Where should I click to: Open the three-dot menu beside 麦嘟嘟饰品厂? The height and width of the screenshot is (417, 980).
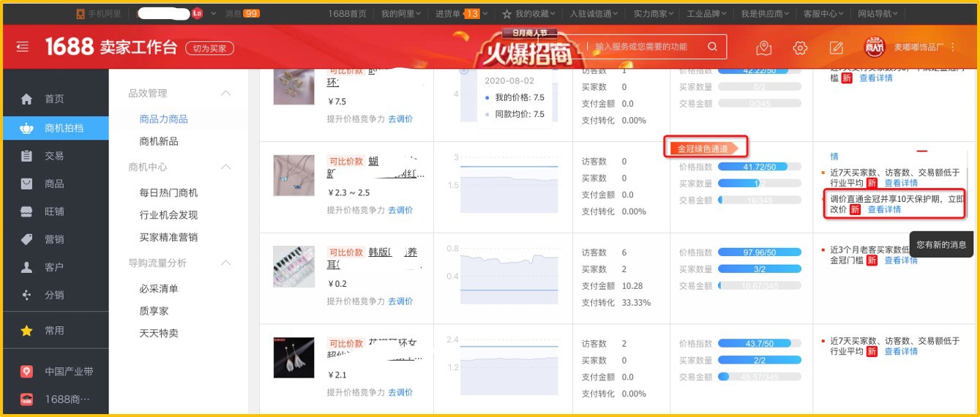[x=952, y=47]
